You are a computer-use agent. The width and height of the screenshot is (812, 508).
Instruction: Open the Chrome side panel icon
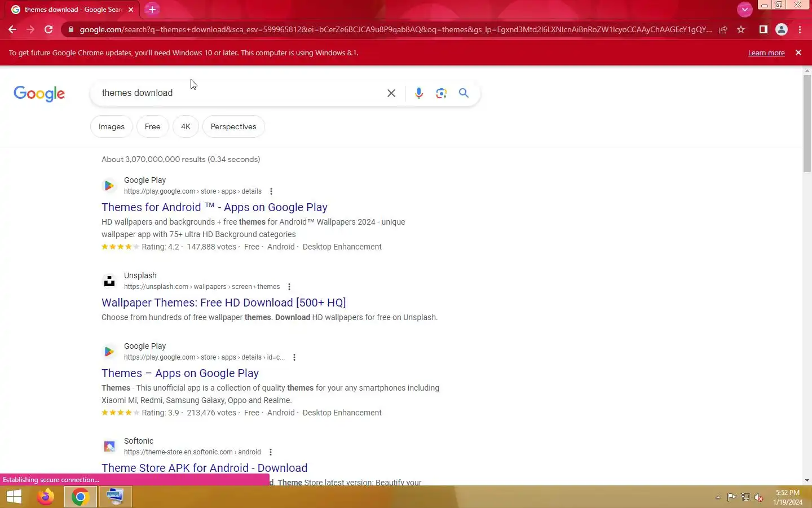[x=763, y=29]
